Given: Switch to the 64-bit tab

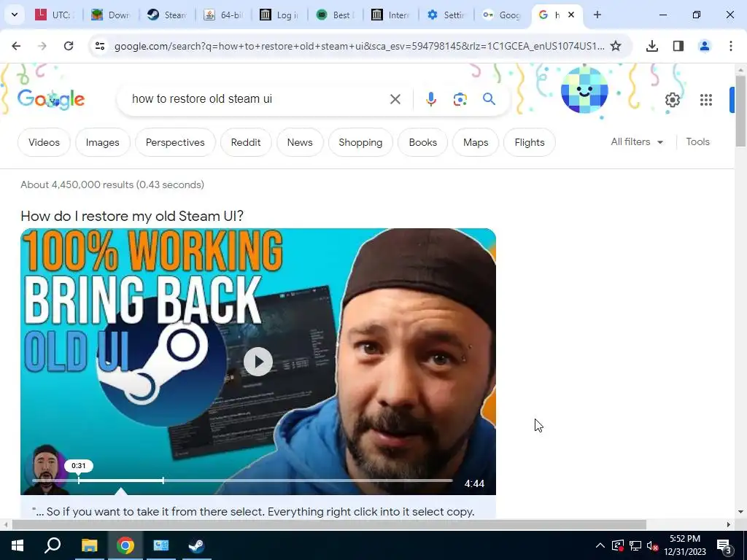Looking at the screenshot, I should [222, 15].
